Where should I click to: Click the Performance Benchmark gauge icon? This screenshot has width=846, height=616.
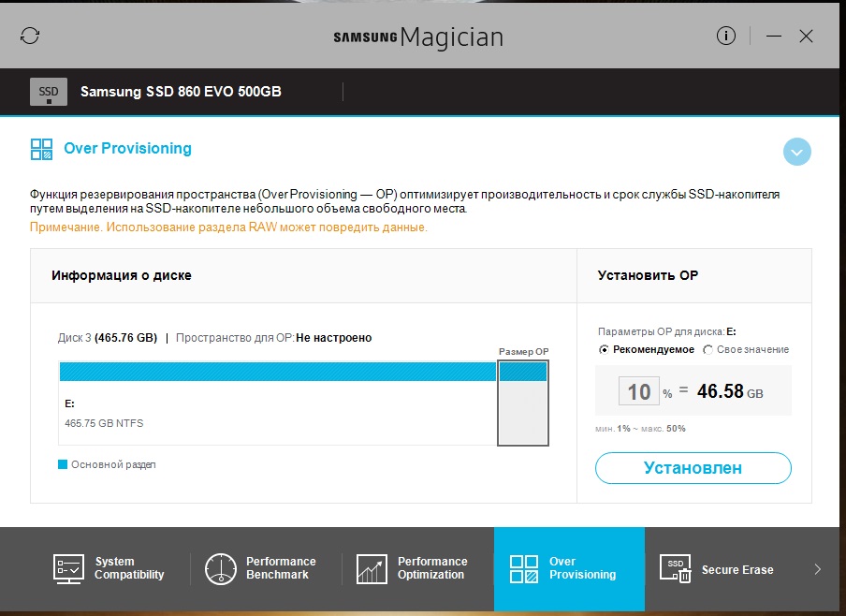[221, 568]
